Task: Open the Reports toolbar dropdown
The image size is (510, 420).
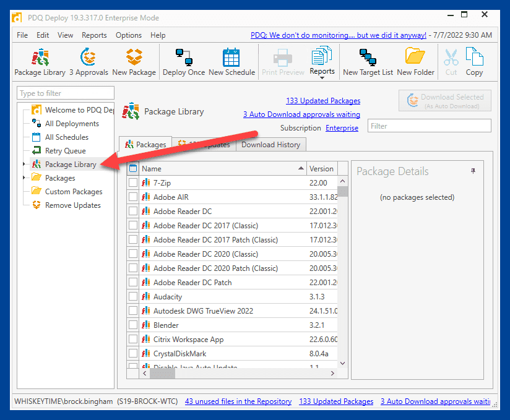Action: (x=322, y=62)
